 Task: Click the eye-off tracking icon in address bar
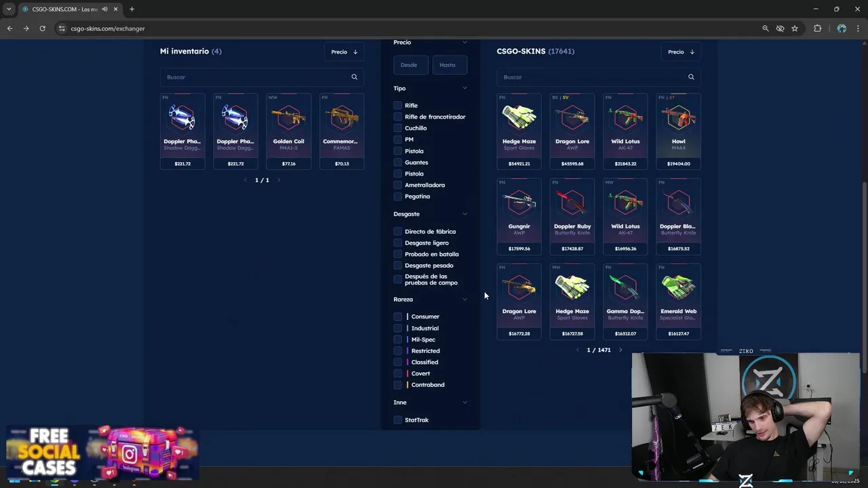coord(780,28)
